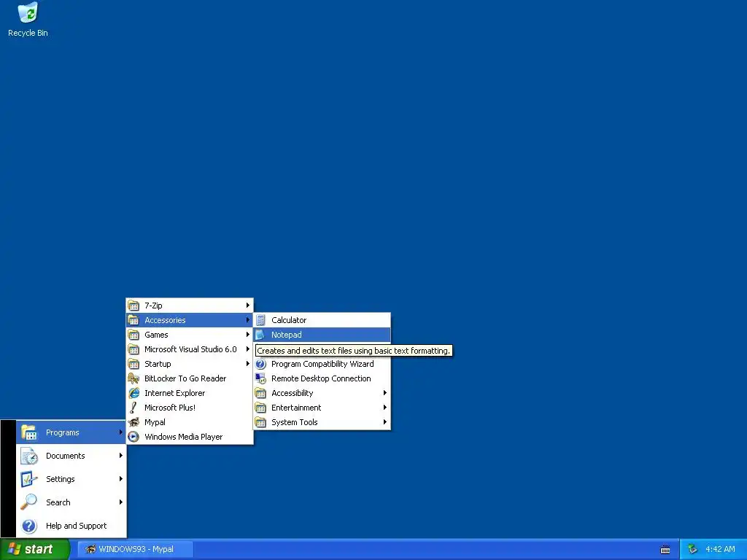Choose Program Compatibility Wizard entry
747x560 pixels.
pos(322,364)
